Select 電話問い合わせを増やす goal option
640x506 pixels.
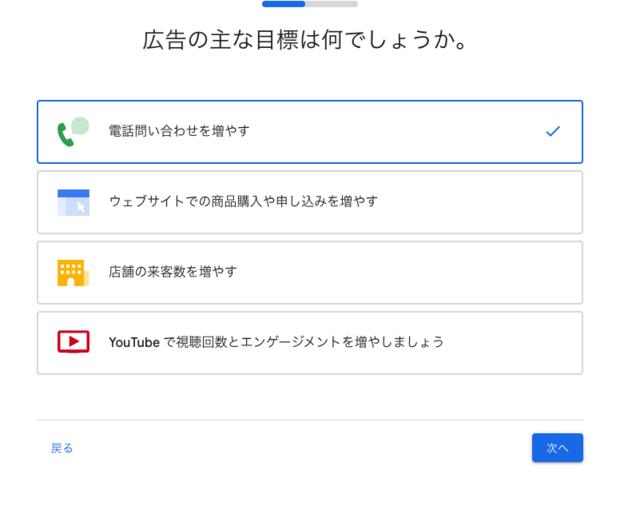[310, 132]
